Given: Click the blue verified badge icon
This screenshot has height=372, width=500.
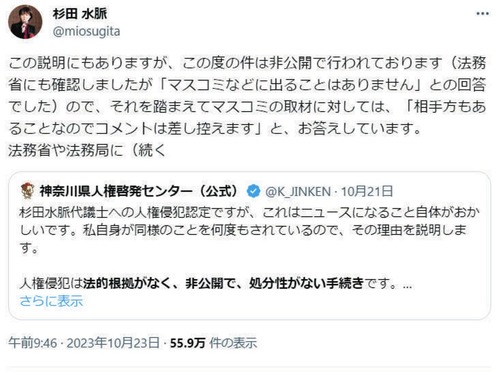Looking at the screenshot, I should coord(253,191).
